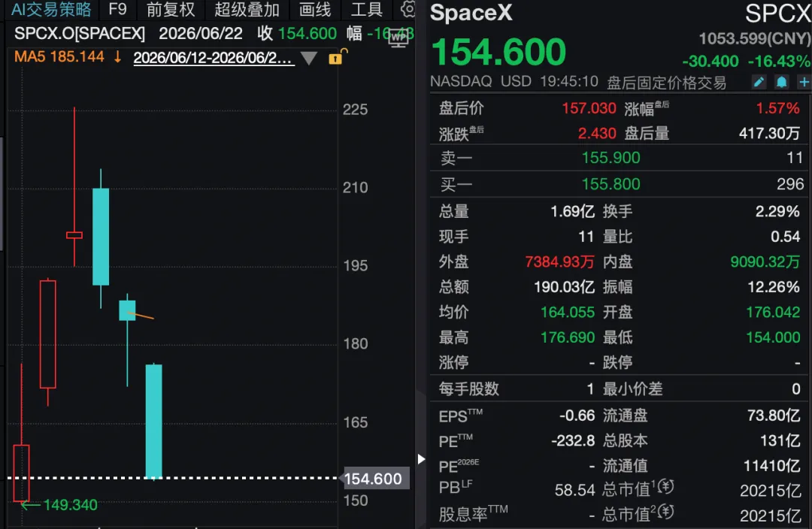The width and height of the screenshot is (812, 529).
Task: Click the 内盘 9090.32万 value
Action: [x=765, y=261]
